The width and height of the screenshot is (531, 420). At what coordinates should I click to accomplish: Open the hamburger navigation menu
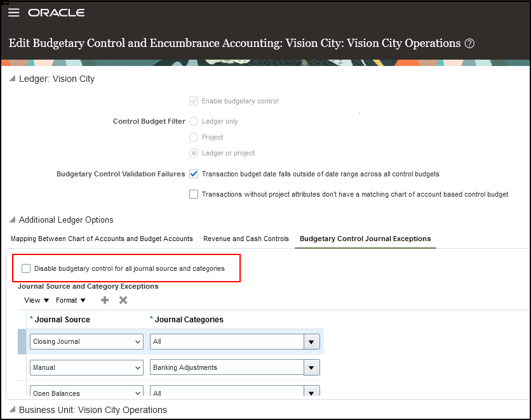point(13,13)
